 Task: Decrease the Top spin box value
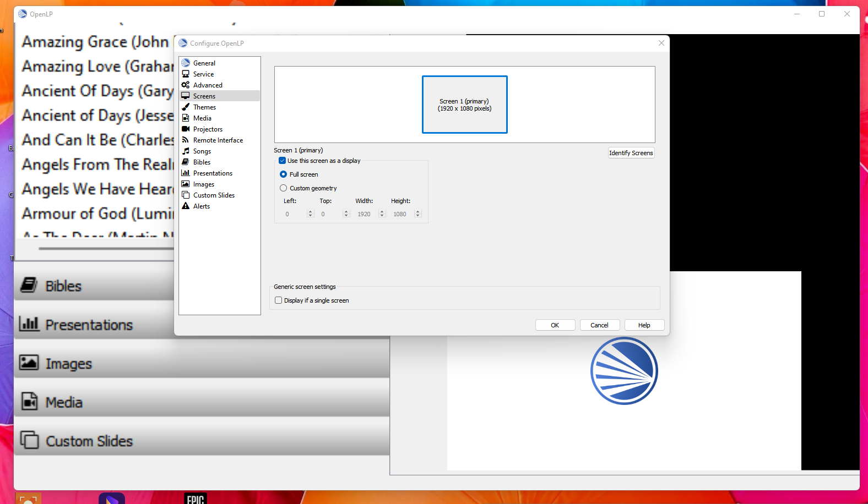(346, 216)
